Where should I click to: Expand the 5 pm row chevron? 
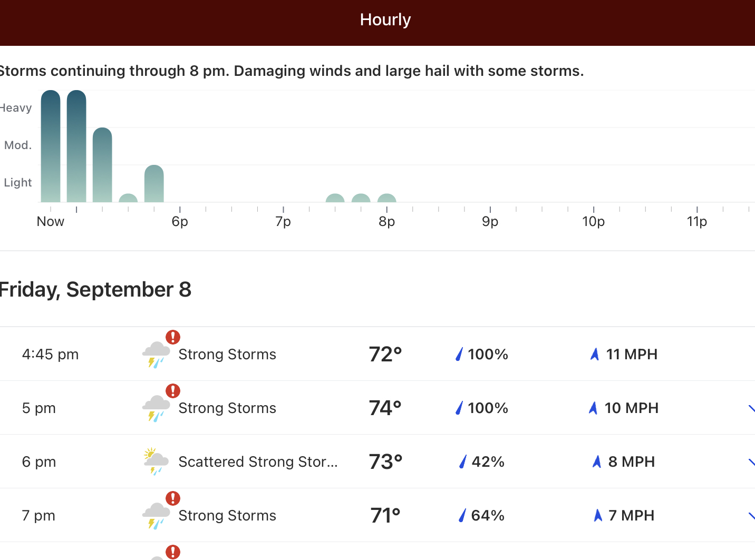(751, 408)
